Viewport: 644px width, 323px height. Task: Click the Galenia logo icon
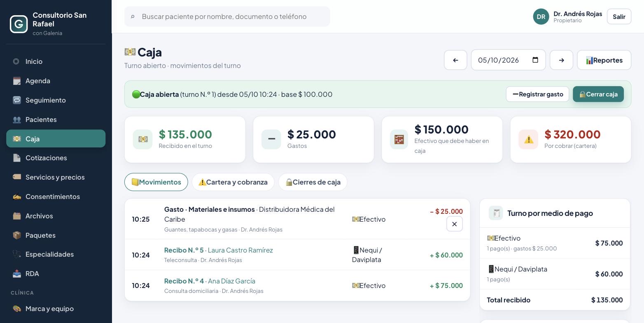(x=19, y=24)
